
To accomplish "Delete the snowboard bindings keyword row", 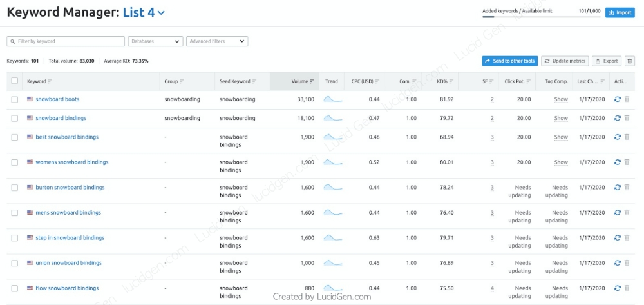I will point(627,119).
